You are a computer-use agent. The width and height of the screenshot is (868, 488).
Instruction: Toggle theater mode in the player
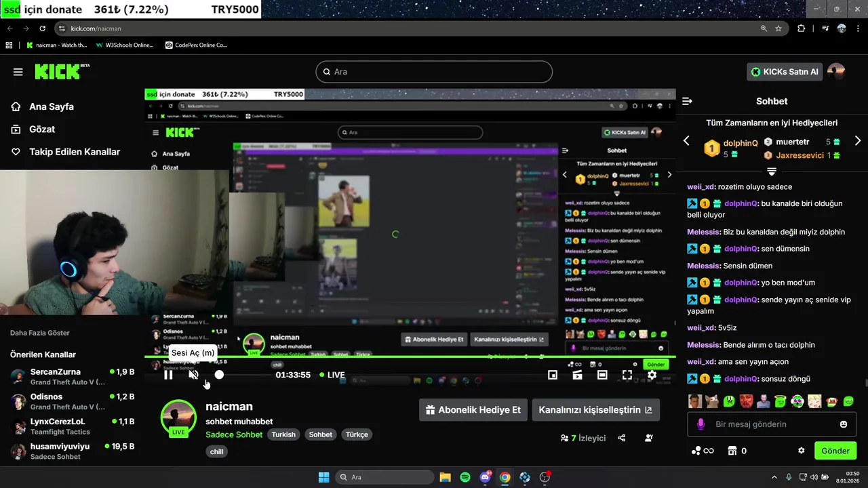[602, 375]
